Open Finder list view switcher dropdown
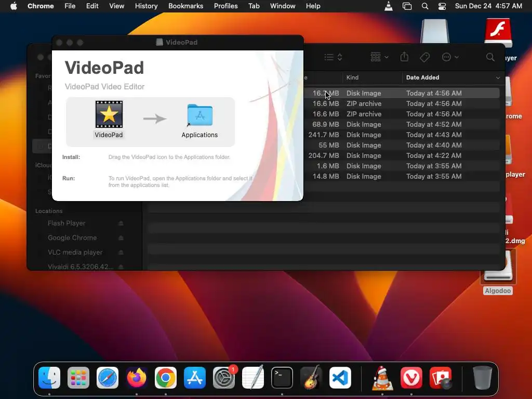The width and height of the screenshot is (532, 399). 333,57
